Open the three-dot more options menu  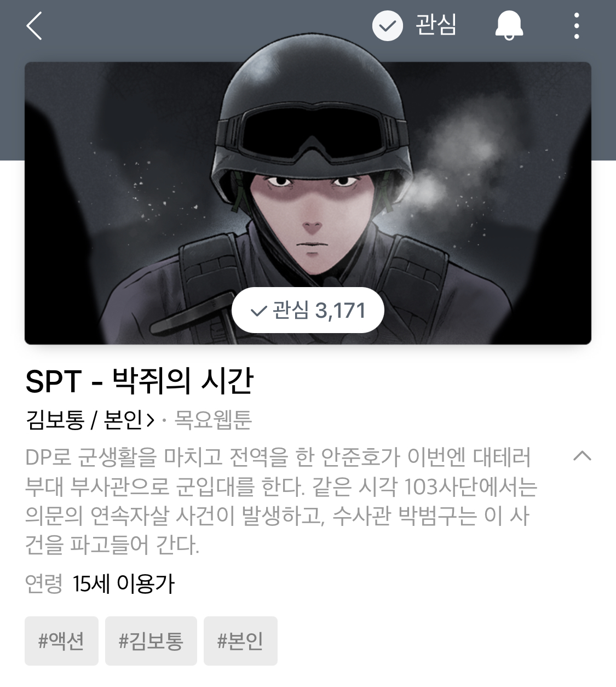(x=576, y=26)
